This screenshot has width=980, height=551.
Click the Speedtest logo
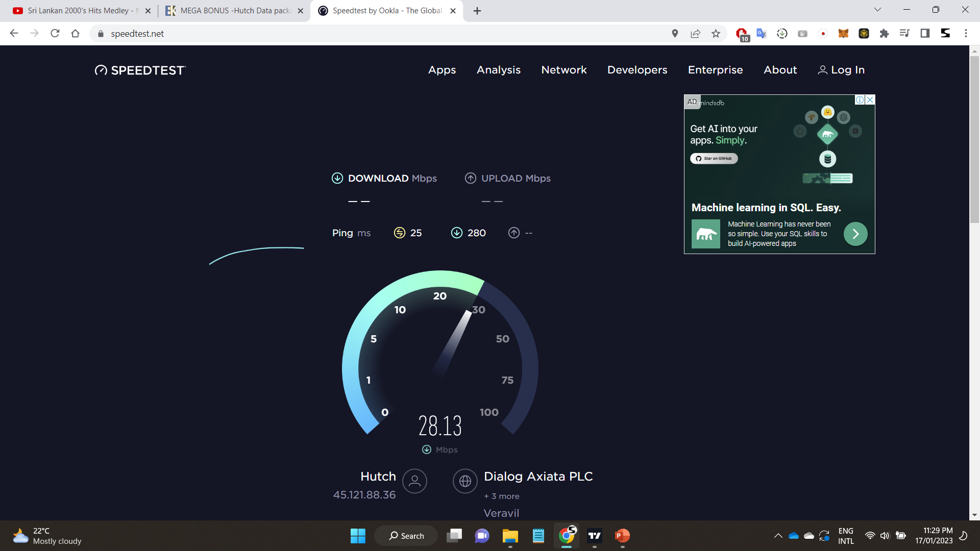tap(140, 70)
